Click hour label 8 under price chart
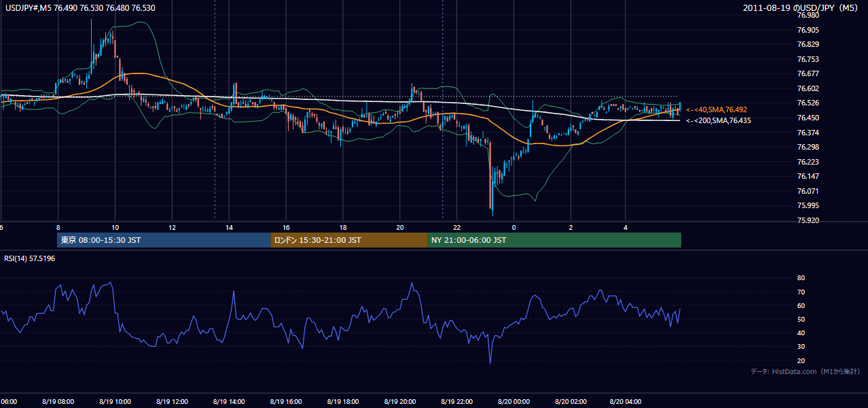 pos(58,227)
